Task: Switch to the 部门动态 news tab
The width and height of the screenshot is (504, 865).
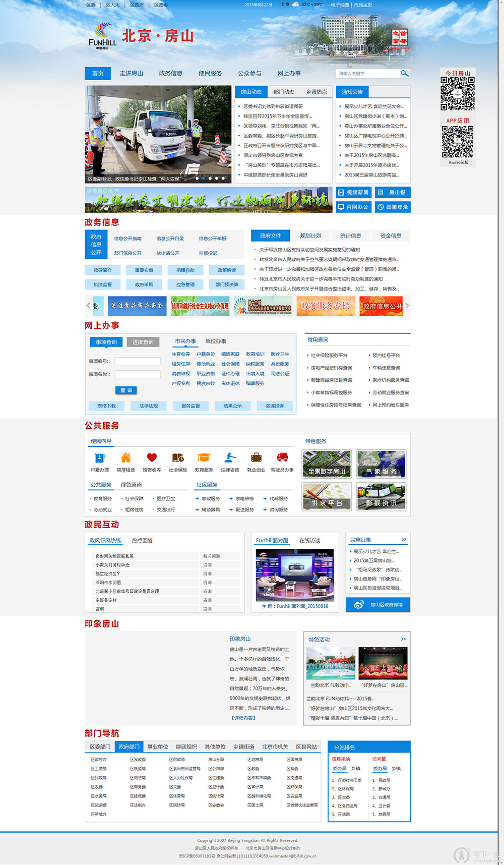Action: tap(284, 92)
